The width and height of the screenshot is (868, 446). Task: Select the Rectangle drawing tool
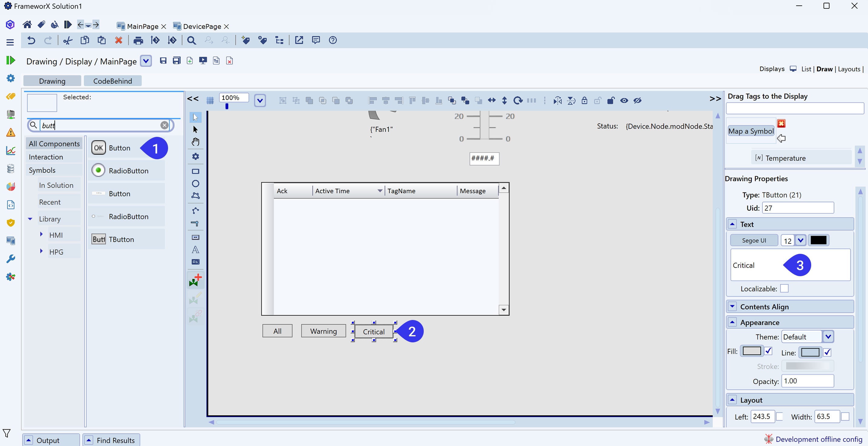tap(196, 171)
